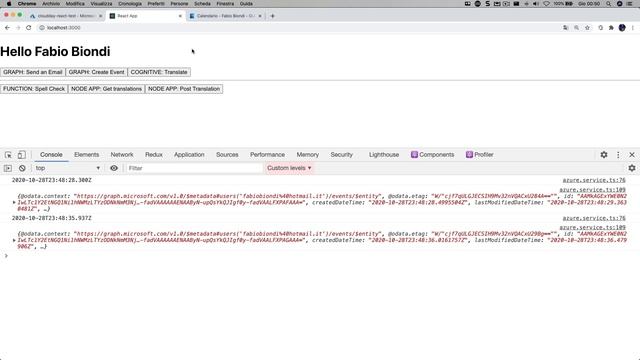Open macOS Spotlight search icon
This screenshot has height=360, width=640.
point(609,3)
